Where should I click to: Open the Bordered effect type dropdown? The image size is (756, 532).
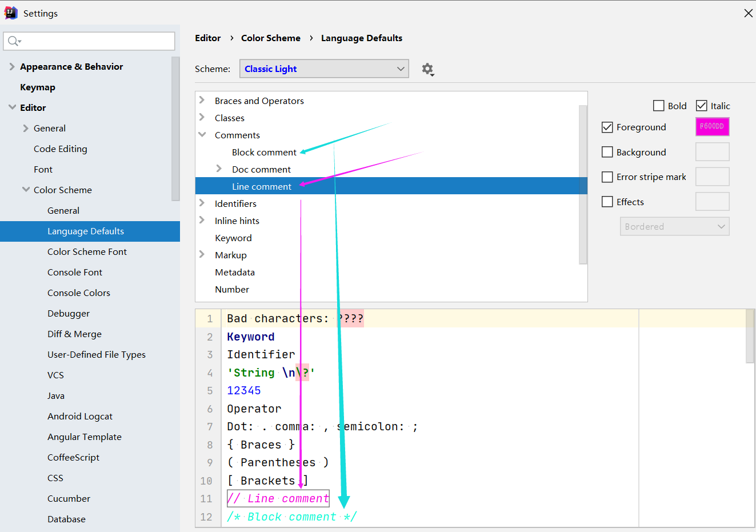coord(675,226)
